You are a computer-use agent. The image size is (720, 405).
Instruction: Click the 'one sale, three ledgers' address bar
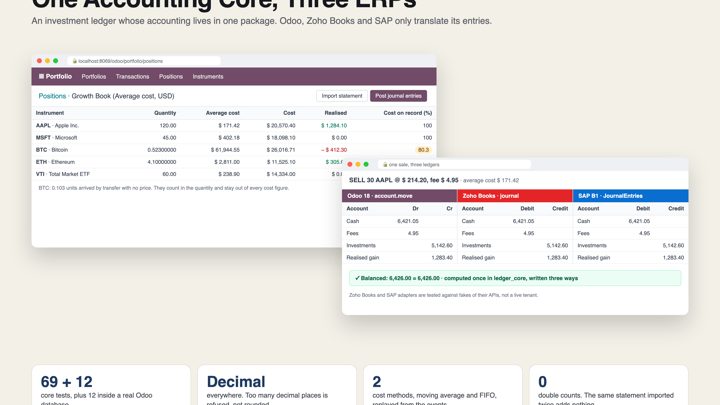455,164
